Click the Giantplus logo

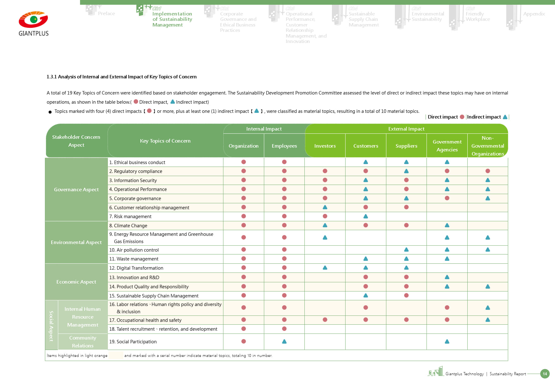click(34, 24)
